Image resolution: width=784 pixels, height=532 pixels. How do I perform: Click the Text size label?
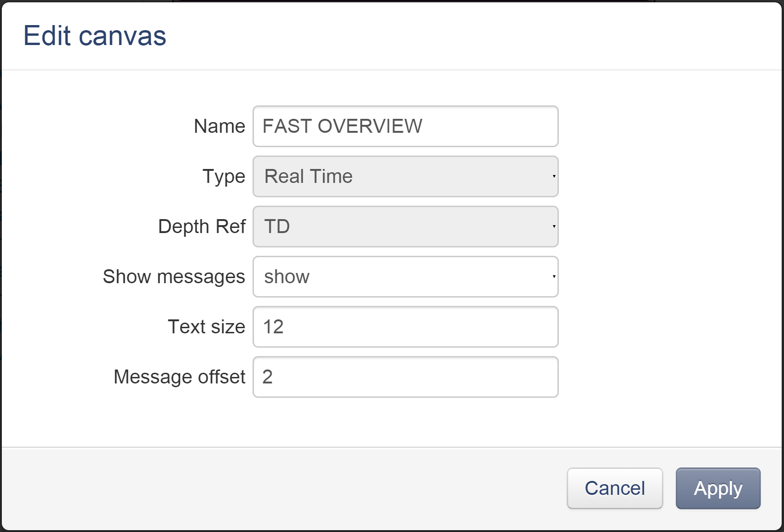point(206,327)
